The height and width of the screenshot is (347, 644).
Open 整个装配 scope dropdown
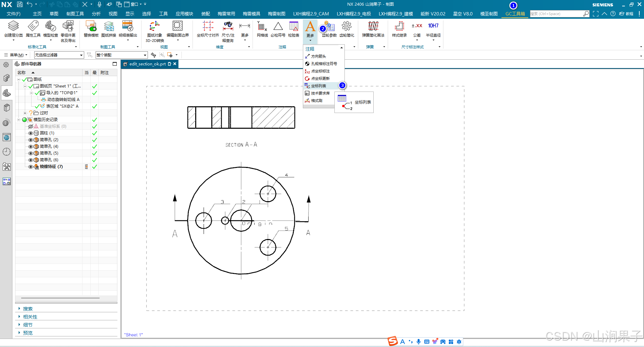click(x=121, y=55)
